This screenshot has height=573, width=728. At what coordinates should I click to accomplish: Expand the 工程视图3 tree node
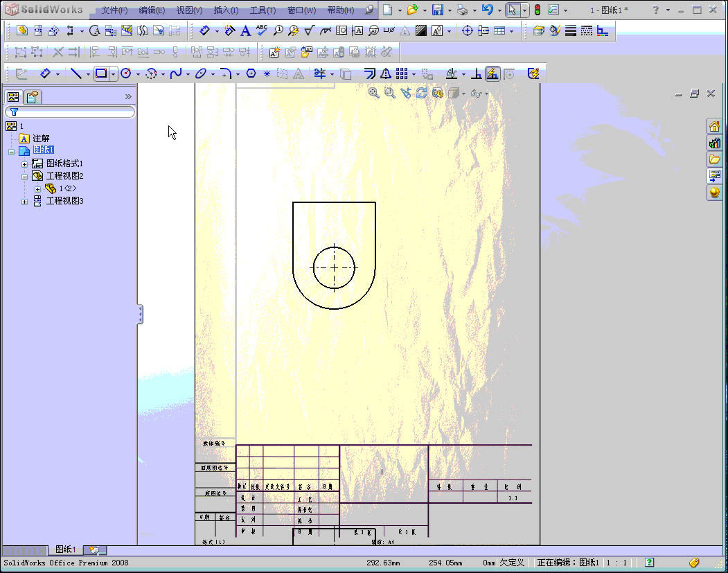25,202
